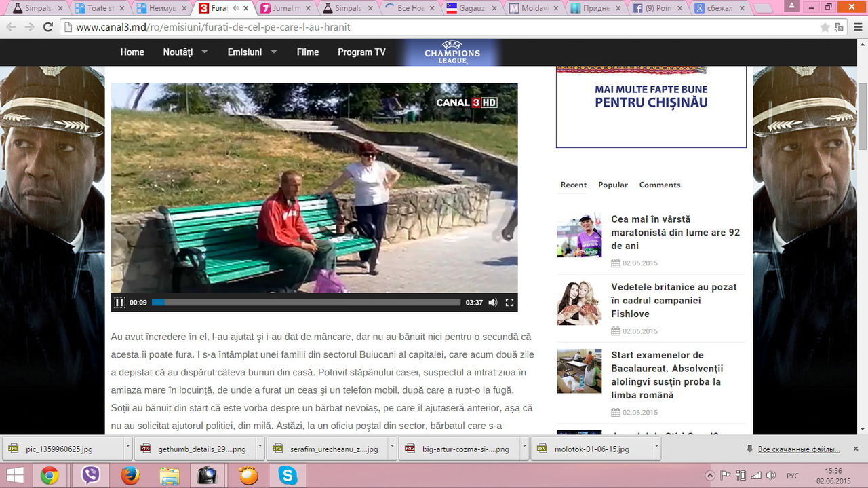Open the marathon runner article thumbnail
The height and width of the screenshot is (488, 868).
click(579, 236)
